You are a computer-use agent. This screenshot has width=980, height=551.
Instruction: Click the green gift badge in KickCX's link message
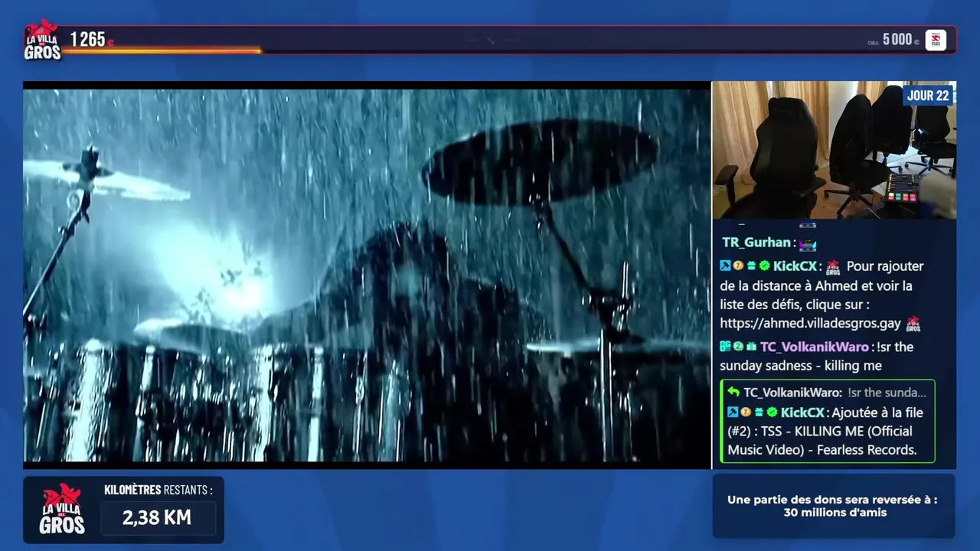(x=751, y=266)
